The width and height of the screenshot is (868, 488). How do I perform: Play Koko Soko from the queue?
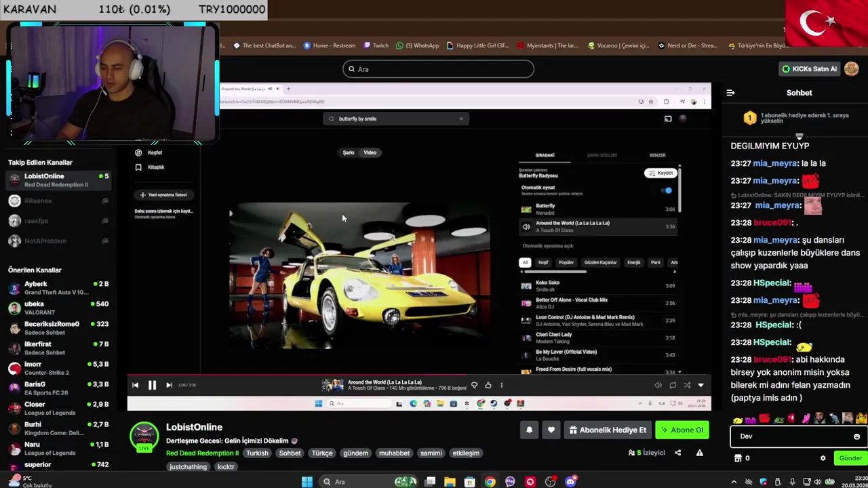(x=599, y=285)
